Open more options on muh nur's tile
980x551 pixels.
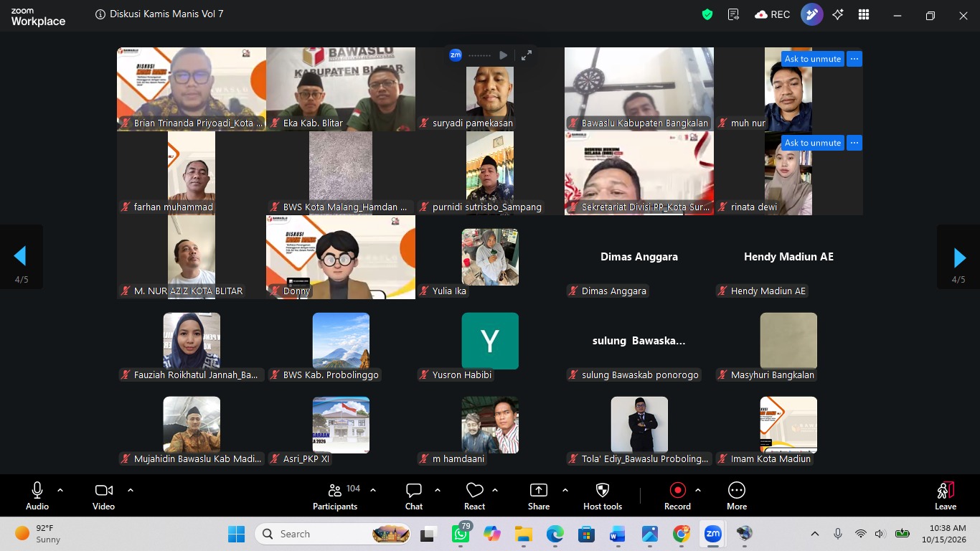pyautogui.click(x=854, y=59)
